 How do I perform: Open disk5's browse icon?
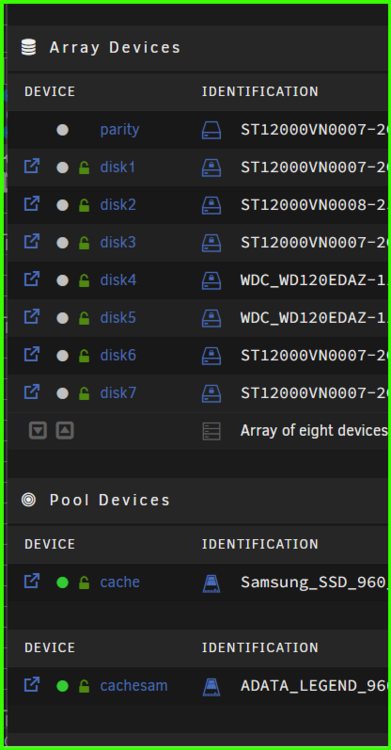click(x=32, y=317)
